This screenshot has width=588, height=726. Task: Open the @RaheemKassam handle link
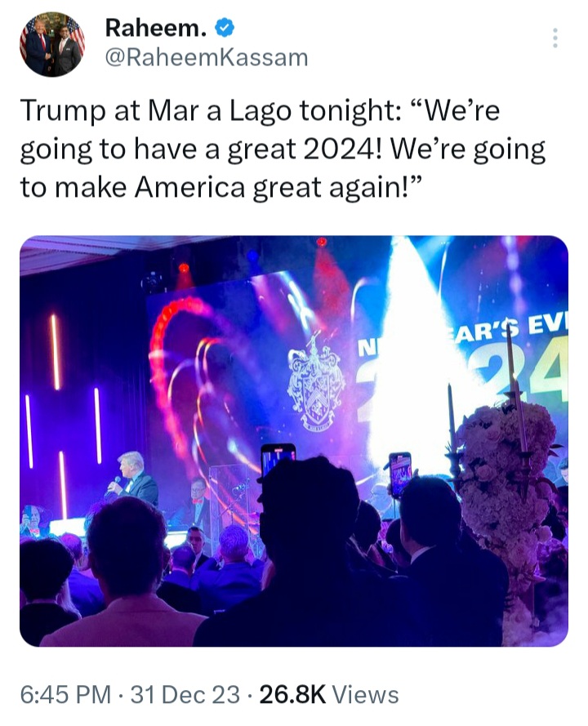(x=207, y=58)
